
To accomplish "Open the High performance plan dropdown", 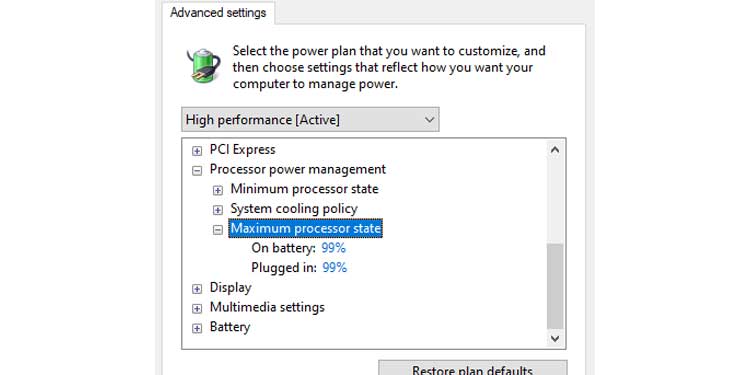I will click(x=310, y=120).
